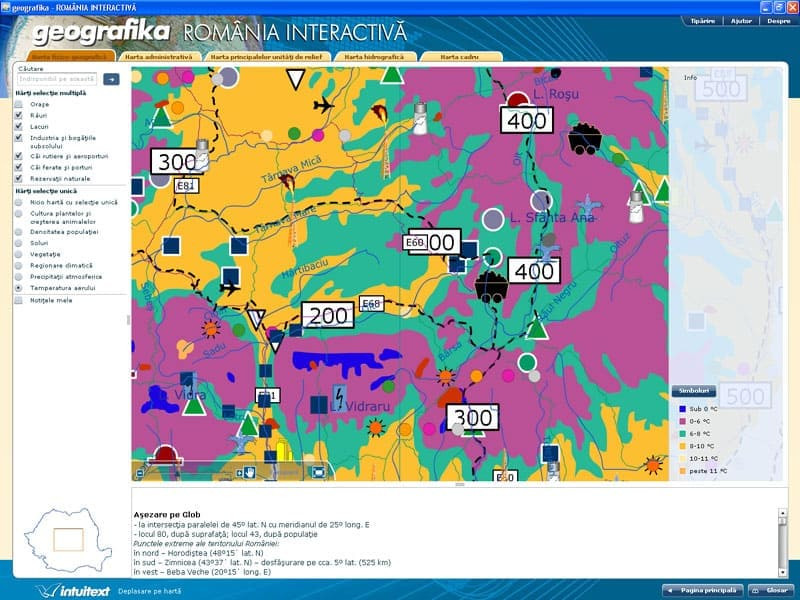Click the search arrow button next to Căutare
This screenshot has width=800, height=600.
111,79
